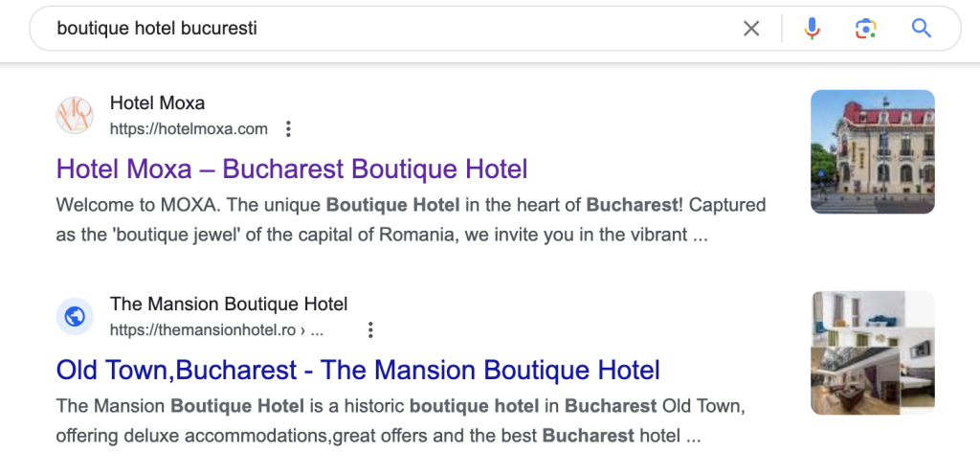Open more options for Hotel Moxa result
This screenshot has height=475, width=980.
[288, 129]
